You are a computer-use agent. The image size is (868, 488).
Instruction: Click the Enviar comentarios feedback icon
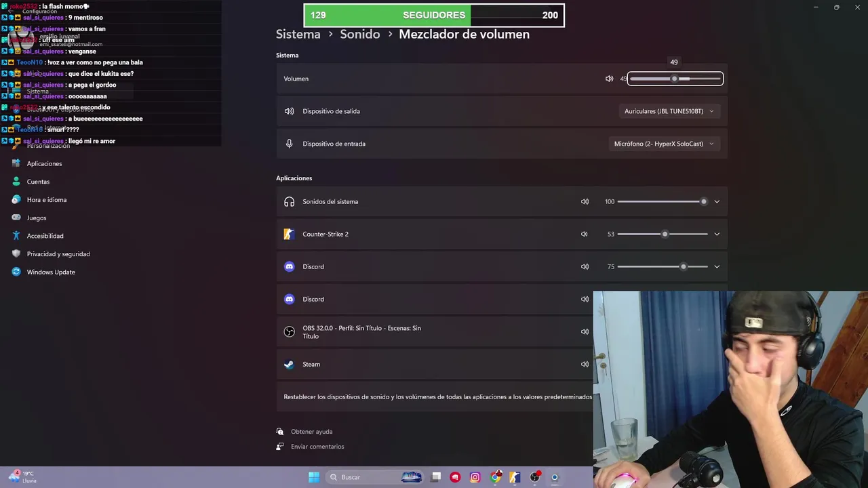tap(280, 447)
